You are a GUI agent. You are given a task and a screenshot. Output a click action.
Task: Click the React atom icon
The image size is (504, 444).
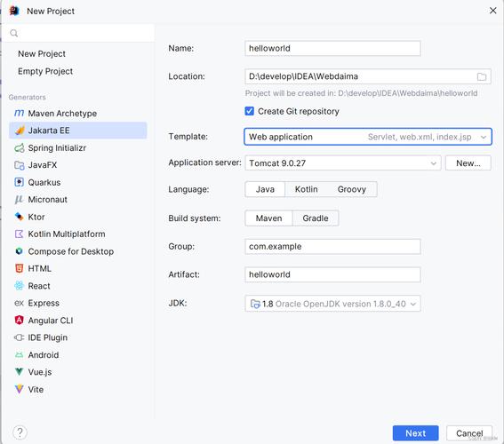pyautogui.click(x=20, y=286)
